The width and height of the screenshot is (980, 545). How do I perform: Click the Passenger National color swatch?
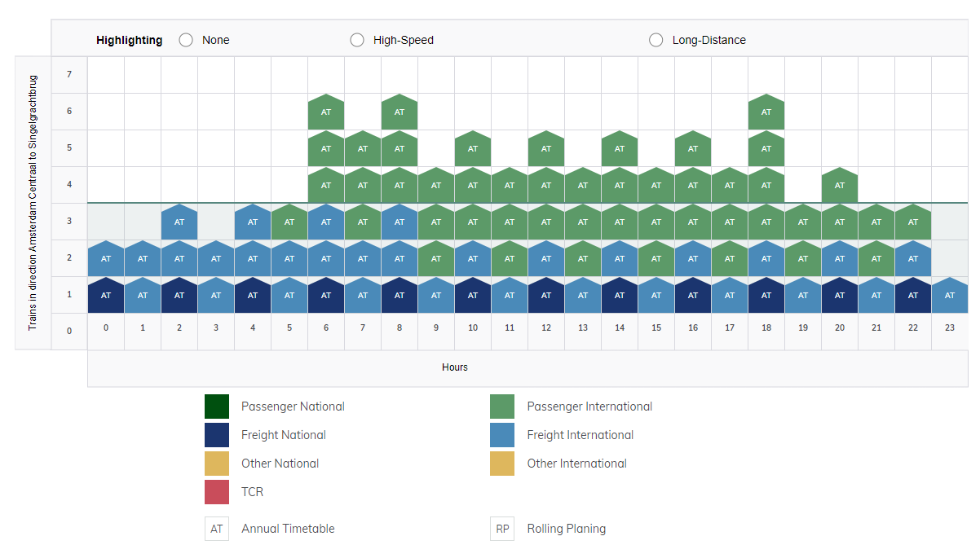coord(217,407)
